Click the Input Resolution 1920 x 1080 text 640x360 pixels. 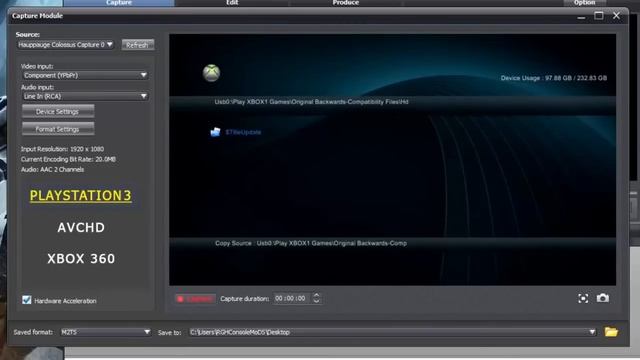tap(62, 149)
